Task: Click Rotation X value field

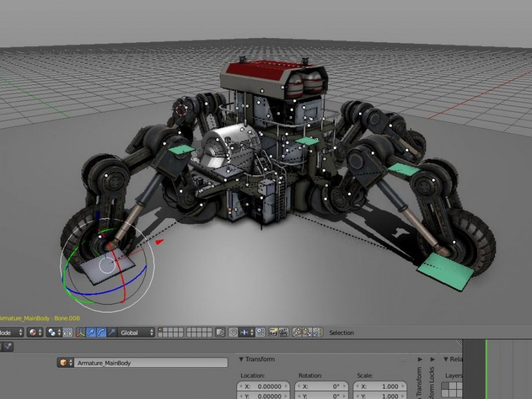Action: click(322, 386)
